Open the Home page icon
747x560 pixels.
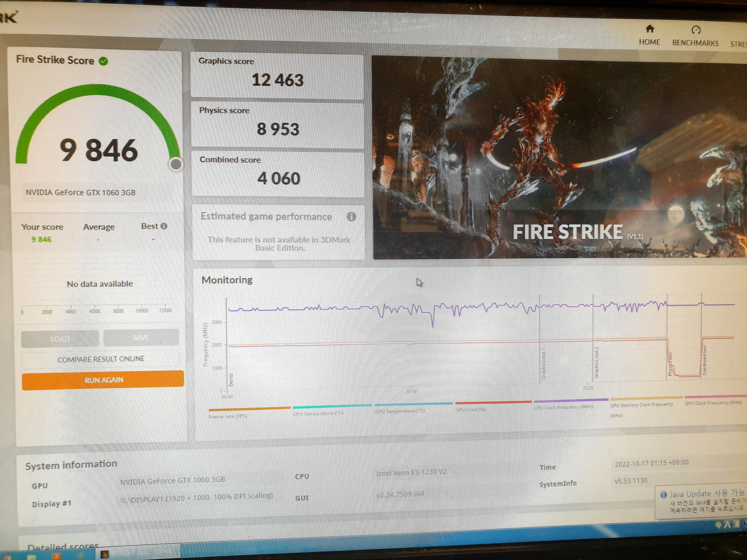pyautogui.click(x=649, y=29)
